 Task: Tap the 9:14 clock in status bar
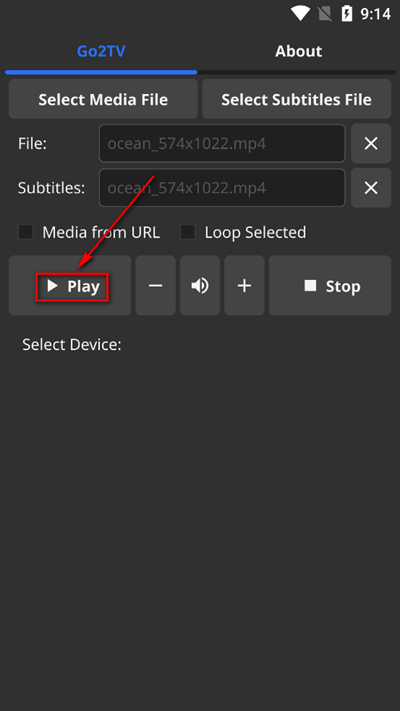tap(376, 14)
